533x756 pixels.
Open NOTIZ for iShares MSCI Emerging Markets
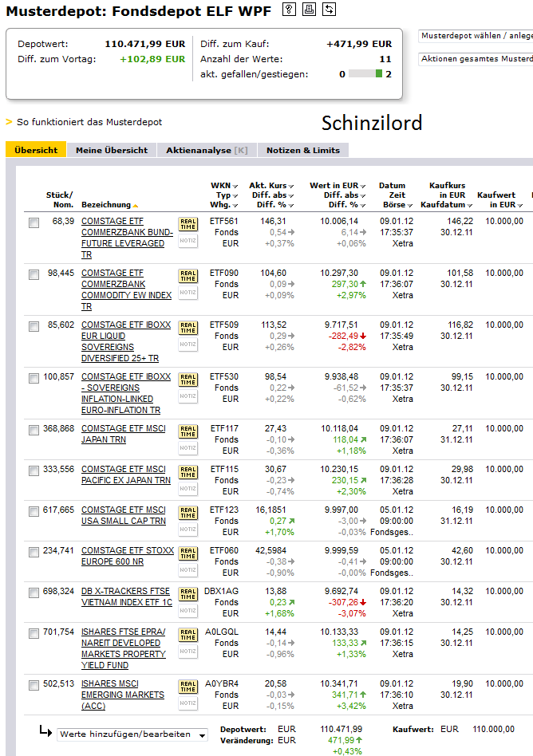(188, 703)
